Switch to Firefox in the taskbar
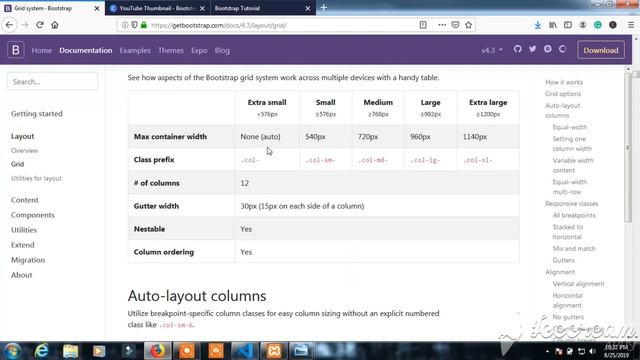This screenshot has width=640, height=360. pos(157,351)
